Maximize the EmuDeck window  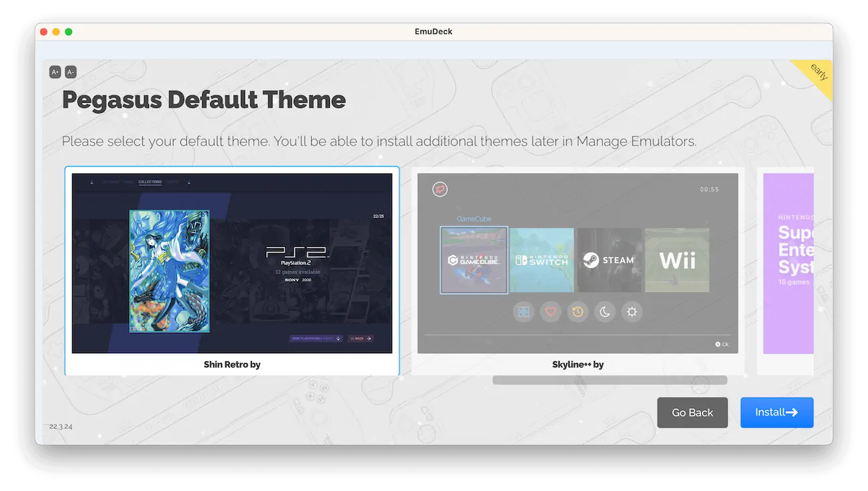pyautogui.click(x=69, y=31)
